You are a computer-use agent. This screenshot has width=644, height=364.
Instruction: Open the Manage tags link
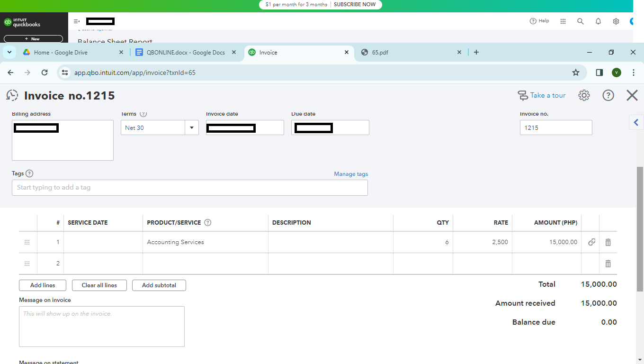click(x=351, y=174)
